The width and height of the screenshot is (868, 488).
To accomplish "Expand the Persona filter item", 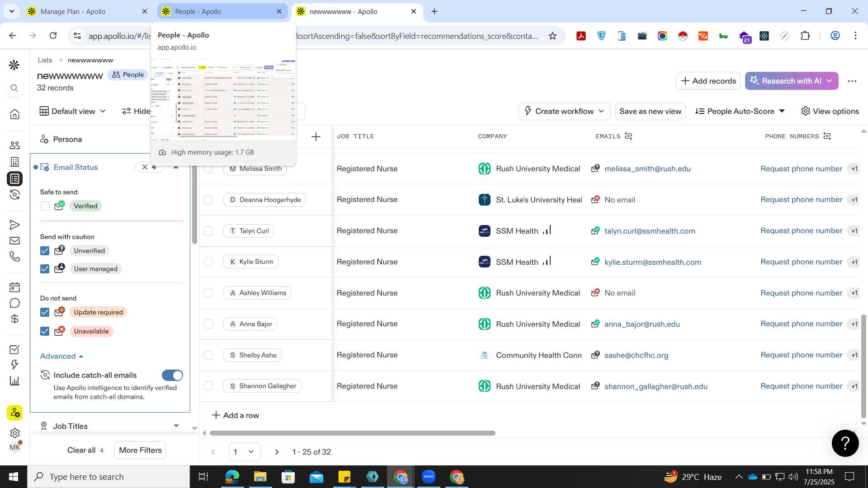I will (67, 139).
